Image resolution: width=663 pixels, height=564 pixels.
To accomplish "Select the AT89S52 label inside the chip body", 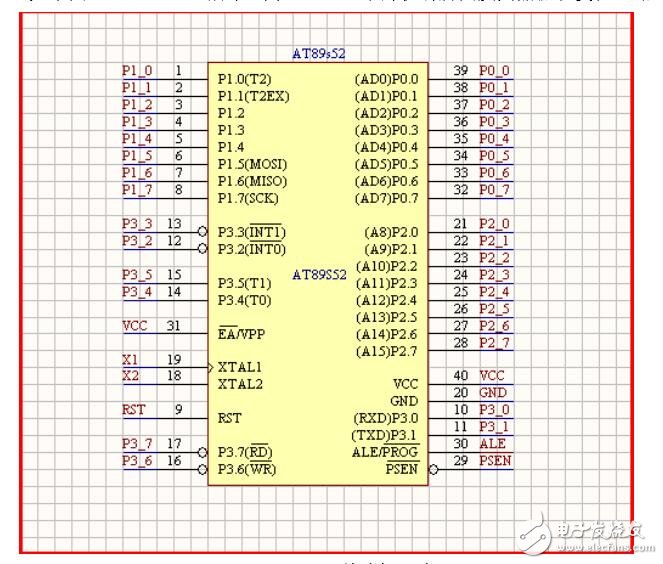I will click(320, 275).
